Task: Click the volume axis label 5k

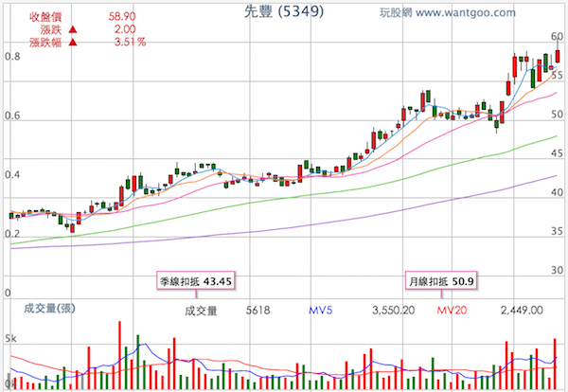Action: click(x=10, y=339)
